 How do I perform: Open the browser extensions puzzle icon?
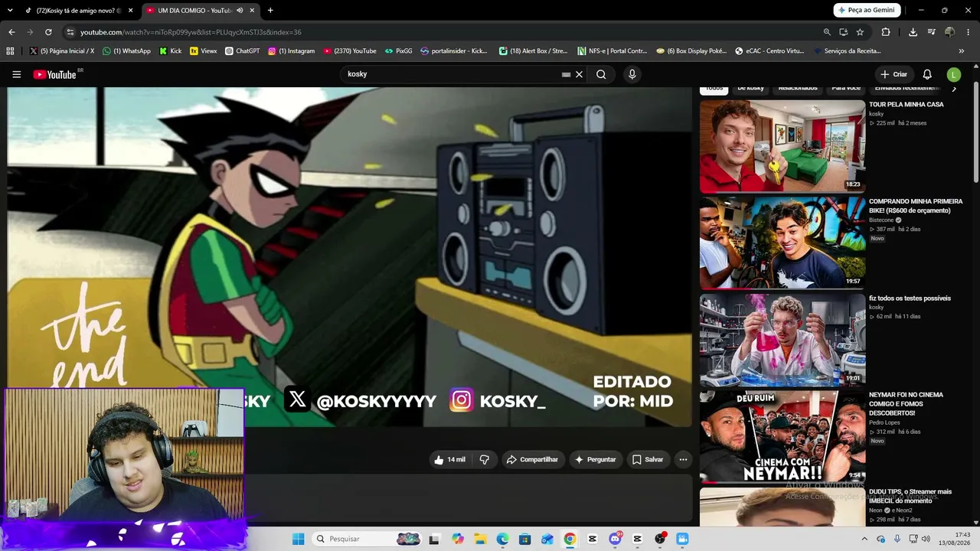(886, 32)
